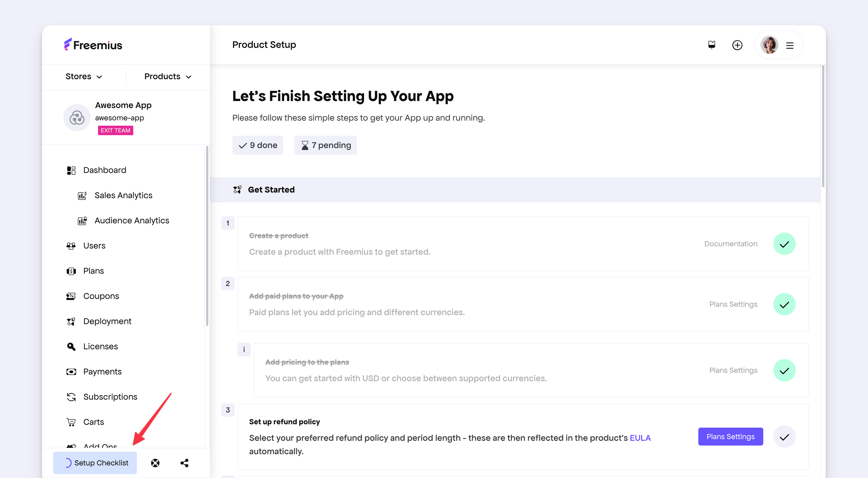
Task: Click the share icon at bottom left
Action: point(184,463)
